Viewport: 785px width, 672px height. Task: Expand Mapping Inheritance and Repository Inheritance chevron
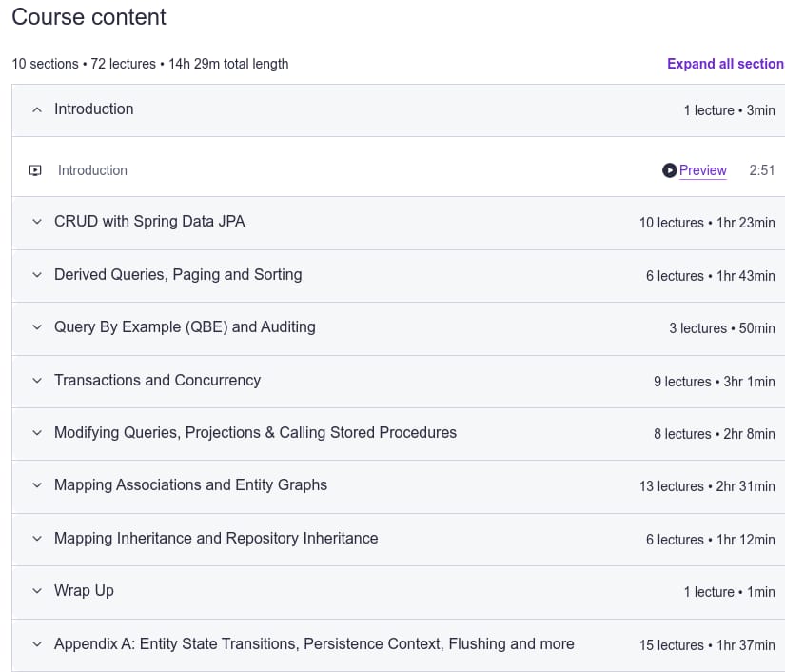[37, 539]
